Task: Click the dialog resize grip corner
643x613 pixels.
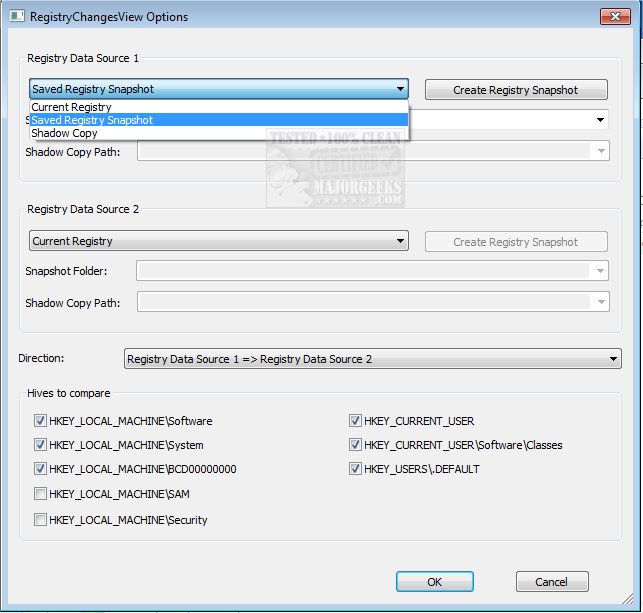Action: 628,599
